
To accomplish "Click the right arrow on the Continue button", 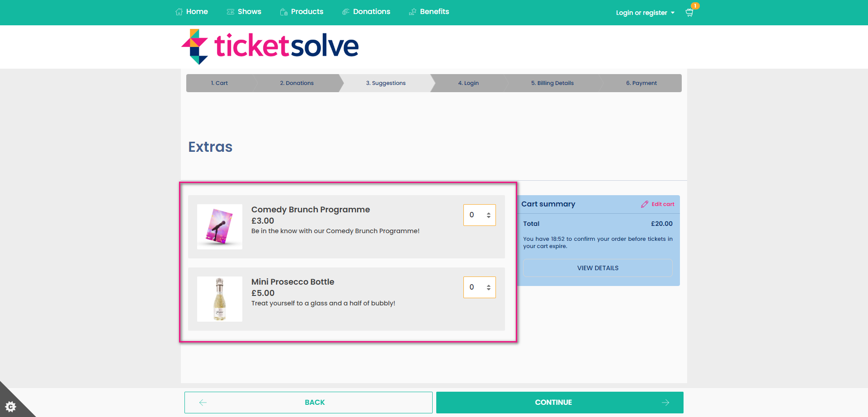I will 665,403.
